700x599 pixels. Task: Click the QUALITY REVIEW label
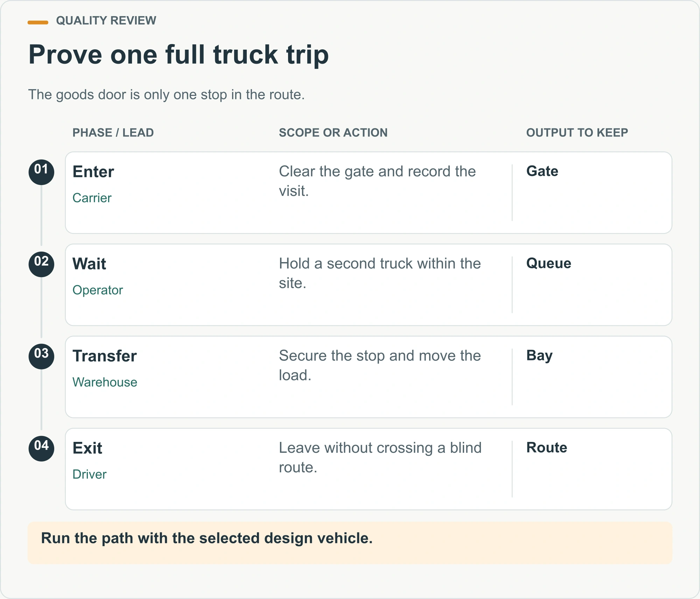point(106,21)
